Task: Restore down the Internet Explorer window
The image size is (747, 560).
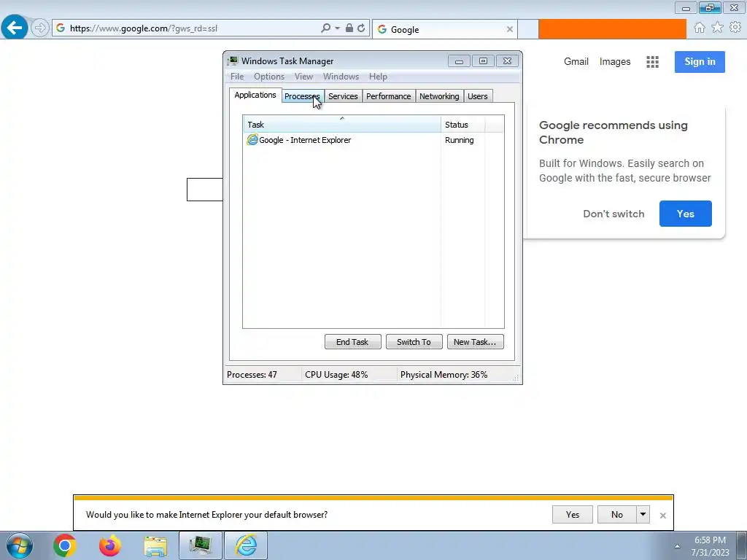Action: [x=710, y=7]
